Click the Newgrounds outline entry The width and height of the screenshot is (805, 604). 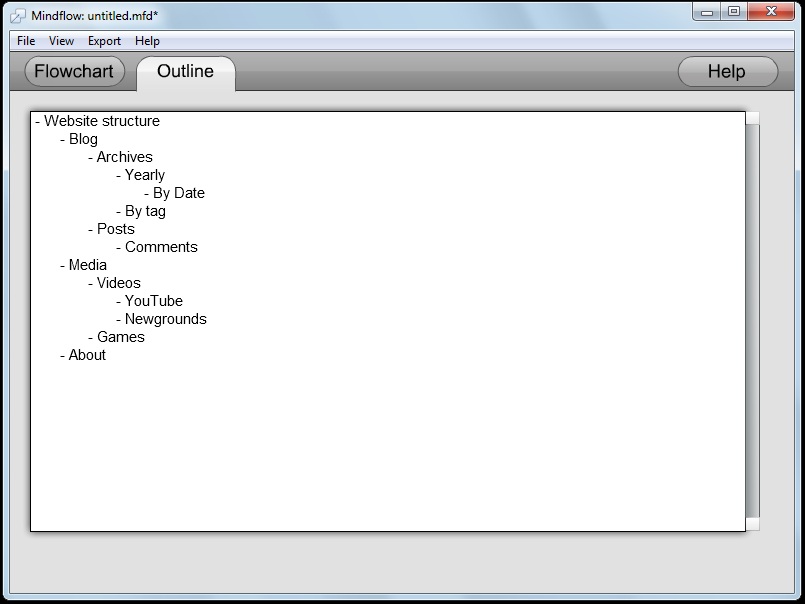[x=165, y=319]
